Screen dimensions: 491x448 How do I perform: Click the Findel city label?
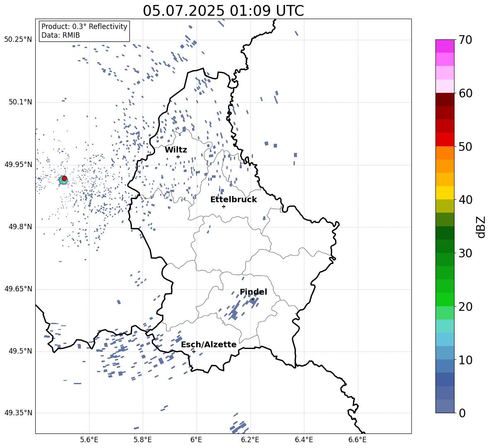point(253,292)
